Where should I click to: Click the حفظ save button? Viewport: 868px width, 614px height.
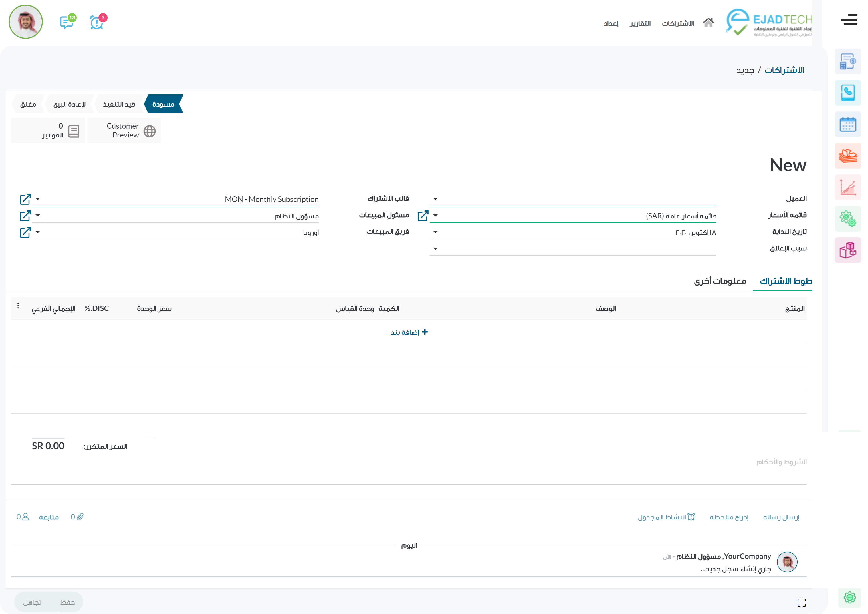point(67,602)
